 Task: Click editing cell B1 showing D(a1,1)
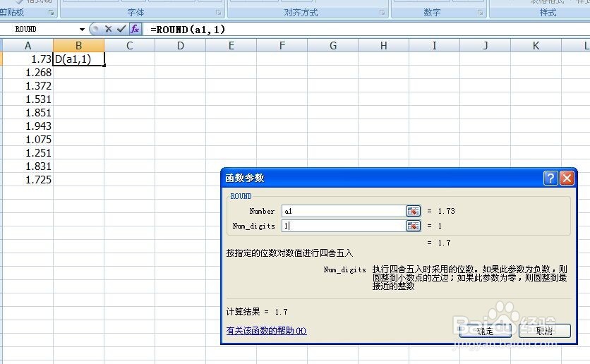point(78,59)
